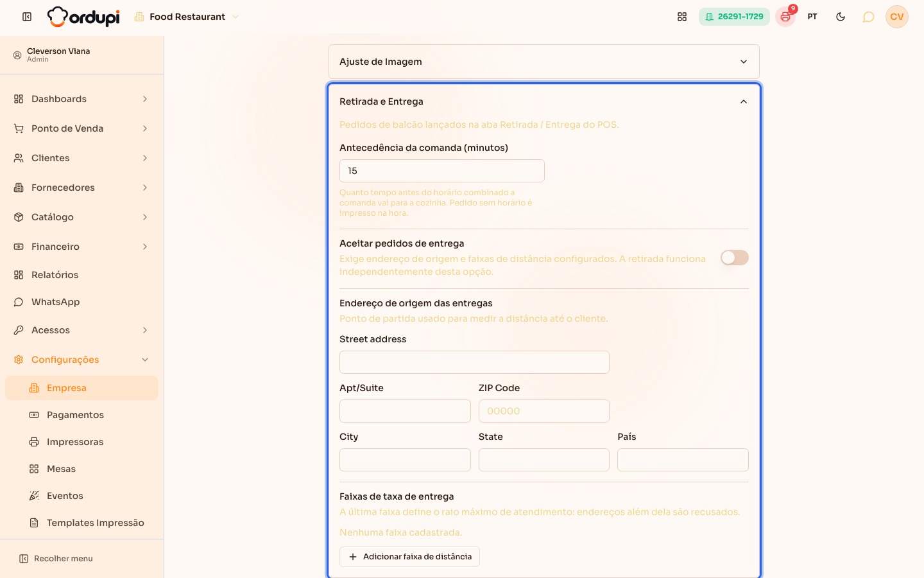Click the Antecedência da comanda minutes field
The image size is (924, 578).
[x=442, y=171]
